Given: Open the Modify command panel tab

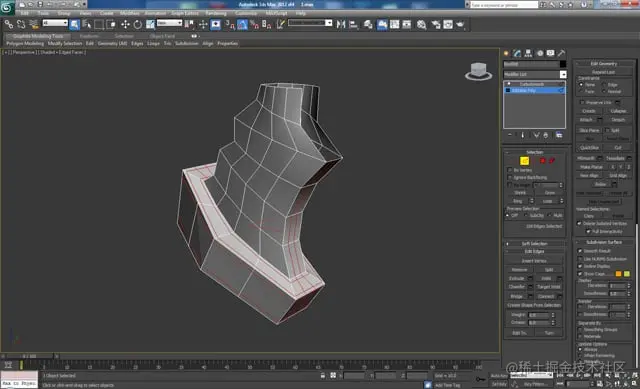Looking at the screenshot, I should [518, 53].
